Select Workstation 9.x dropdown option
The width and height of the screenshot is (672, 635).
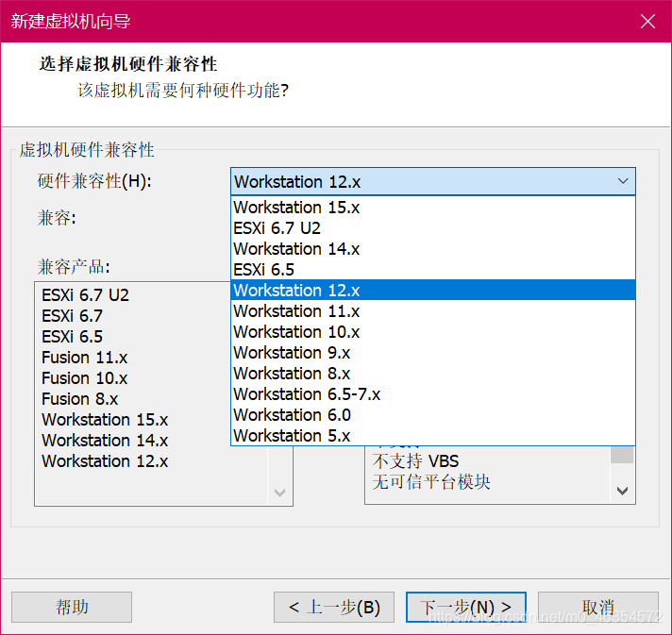pos(433,353)
